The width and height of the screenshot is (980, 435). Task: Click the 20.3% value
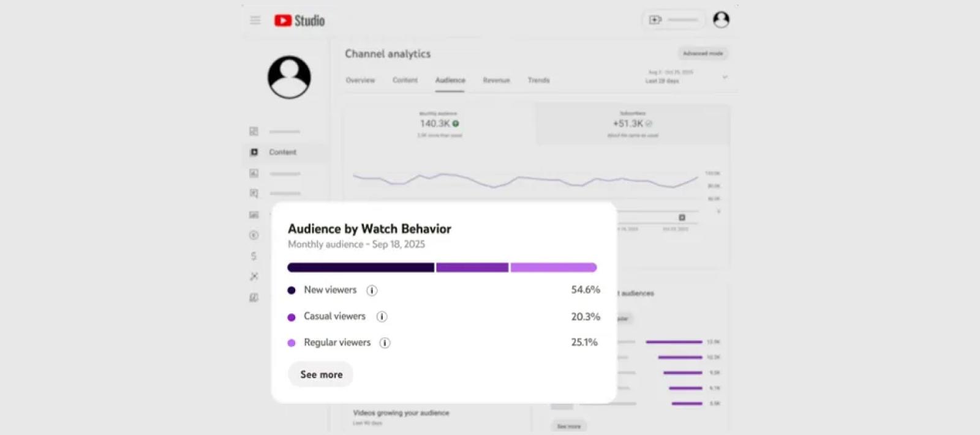[x=586, y=317]
